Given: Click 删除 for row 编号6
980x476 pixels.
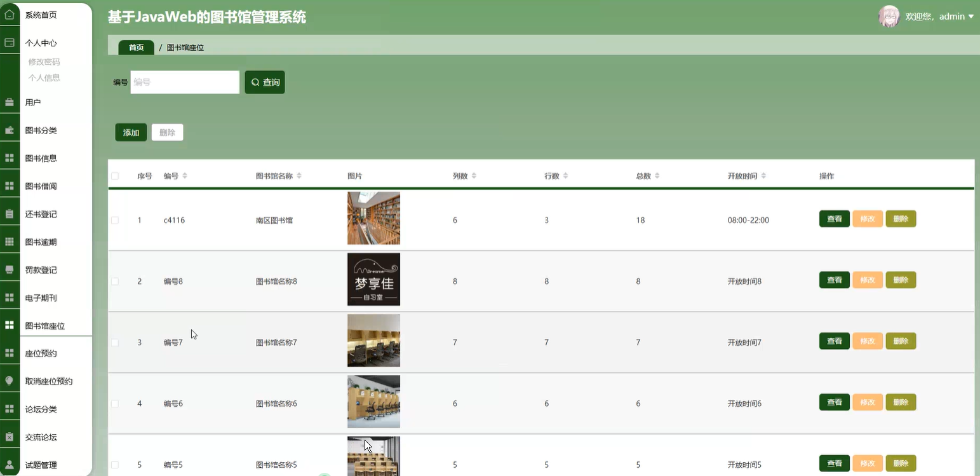Looking at the screenshot, I should click(x=901, y=402).
